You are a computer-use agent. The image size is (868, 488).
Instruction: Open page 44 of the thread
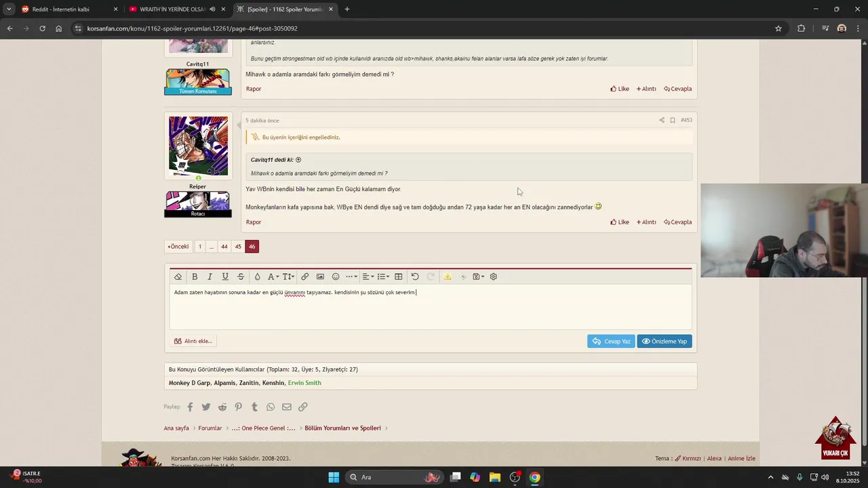[x=224, y=247]
